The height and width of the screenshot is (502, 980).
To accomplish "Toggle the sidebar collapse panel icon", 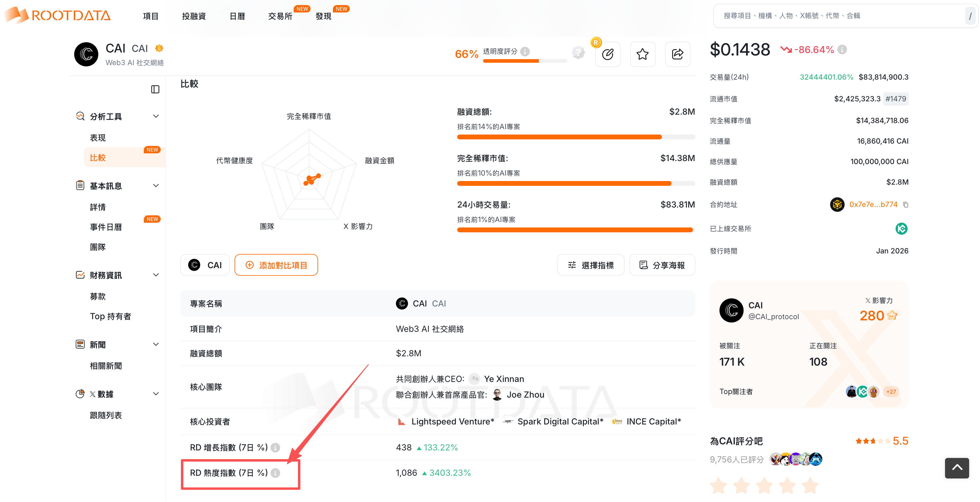I will pyautogui.click(x=155, y=89).
